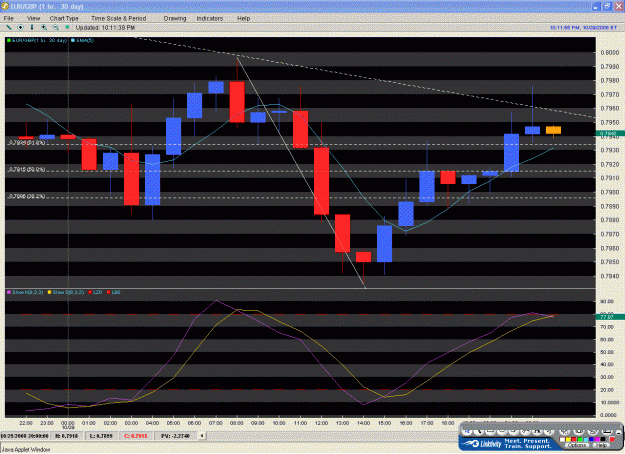
Task: Click the 0.7915 (50.0%) Fibonacci level label
Action: [27, 170]
